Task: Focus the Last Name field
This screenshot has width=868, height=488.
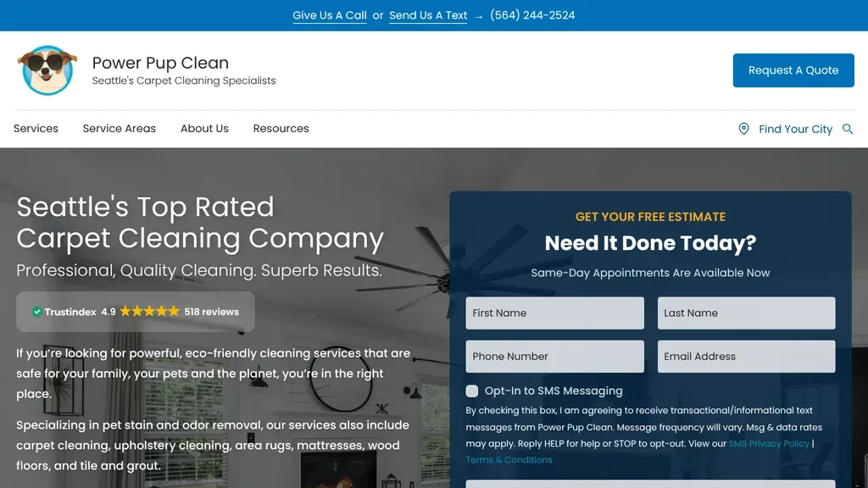Action: point(746,313)
